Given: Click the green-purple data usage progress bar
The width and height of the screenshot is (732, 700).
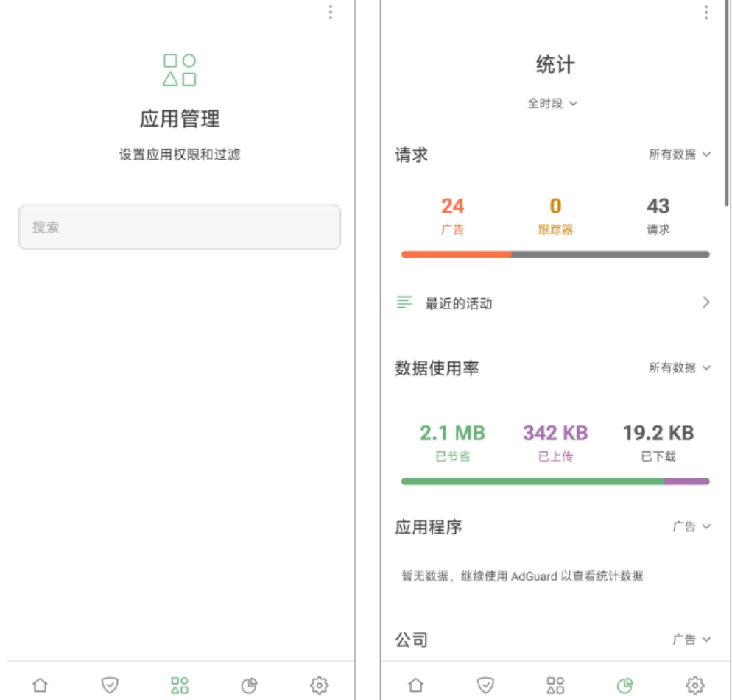Looking at the screenshot, I should [555, 481].
